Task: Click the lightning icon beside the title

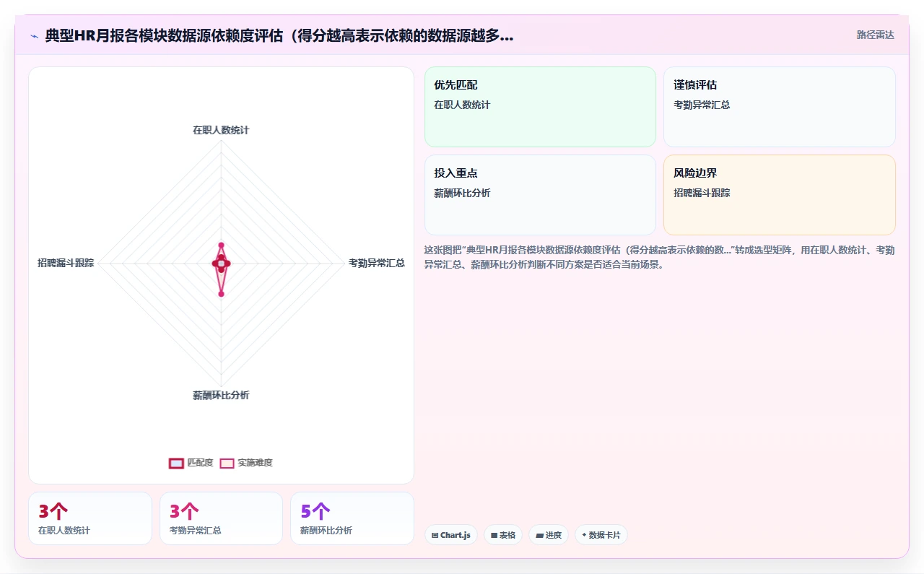Action: (34, 35)
